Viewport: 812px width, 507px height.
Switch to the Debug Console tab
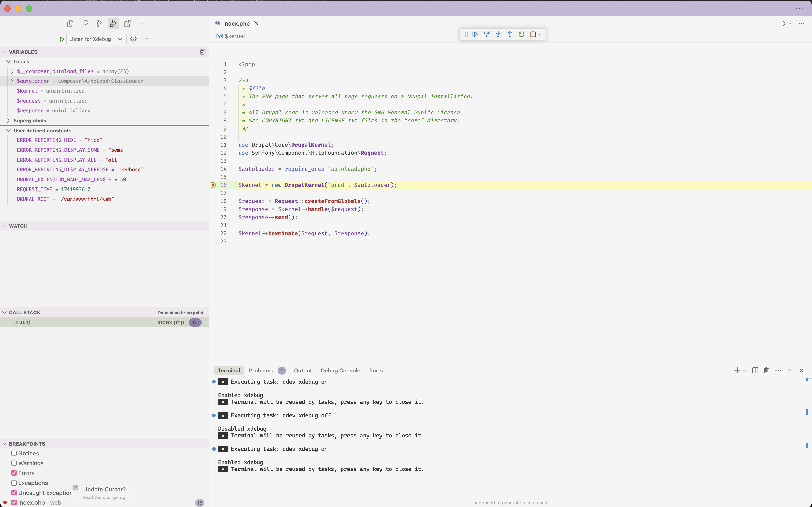coord(340,371)
